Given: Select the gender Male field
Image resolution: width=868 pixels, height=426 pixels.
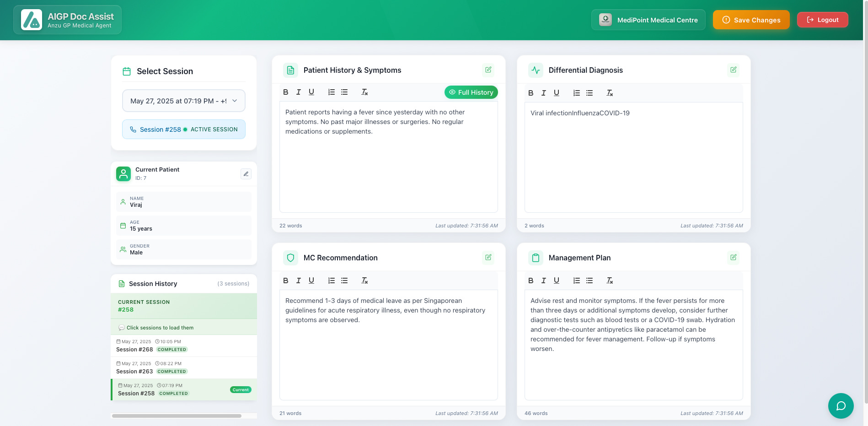Looking at the screenshot, I should 184,249.
